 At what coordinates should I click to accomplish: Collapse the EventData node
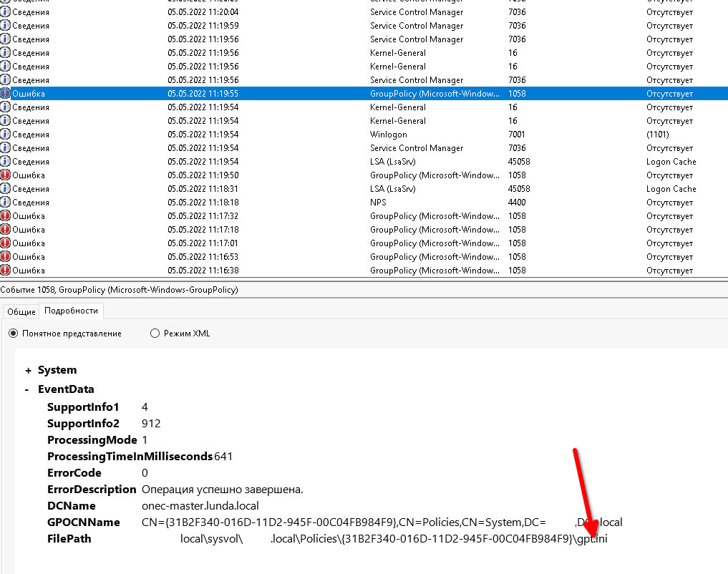27,389
